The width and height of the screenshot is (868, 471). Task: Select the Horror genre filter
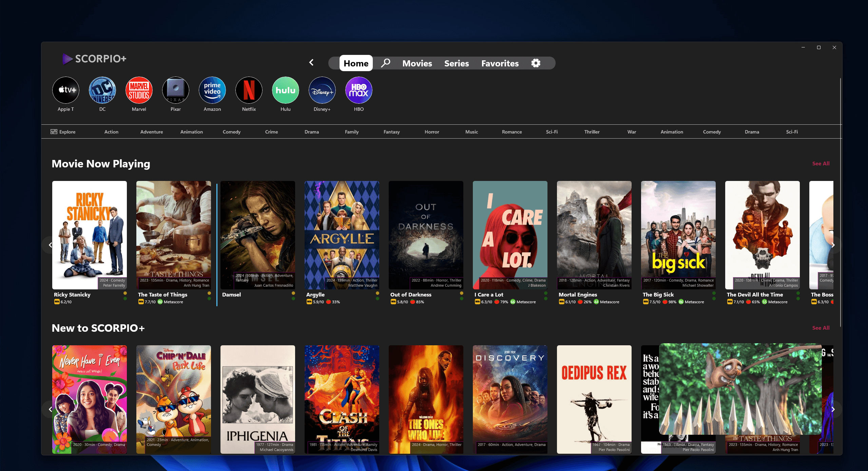pyautogui.click(x=431, y=132)
